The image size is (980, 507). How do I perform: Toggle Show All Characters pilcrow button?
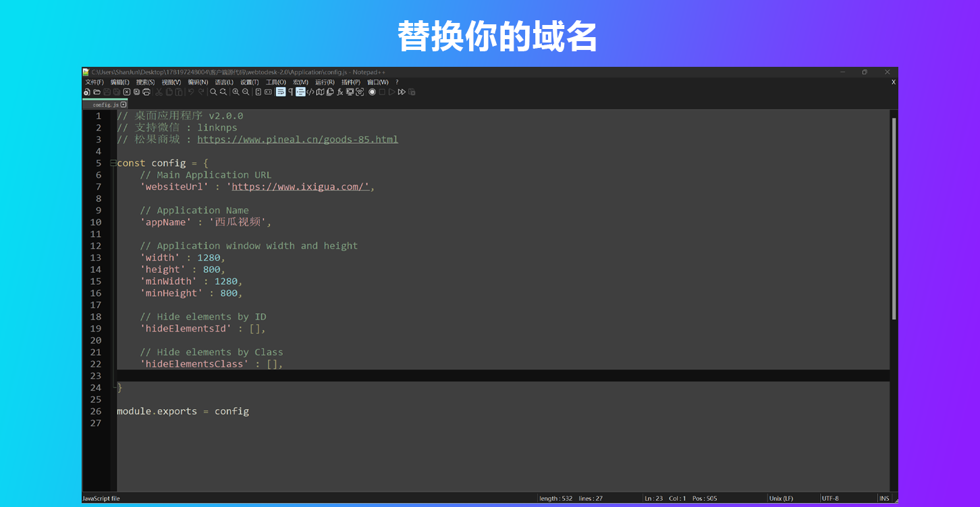tap(291, 92)
